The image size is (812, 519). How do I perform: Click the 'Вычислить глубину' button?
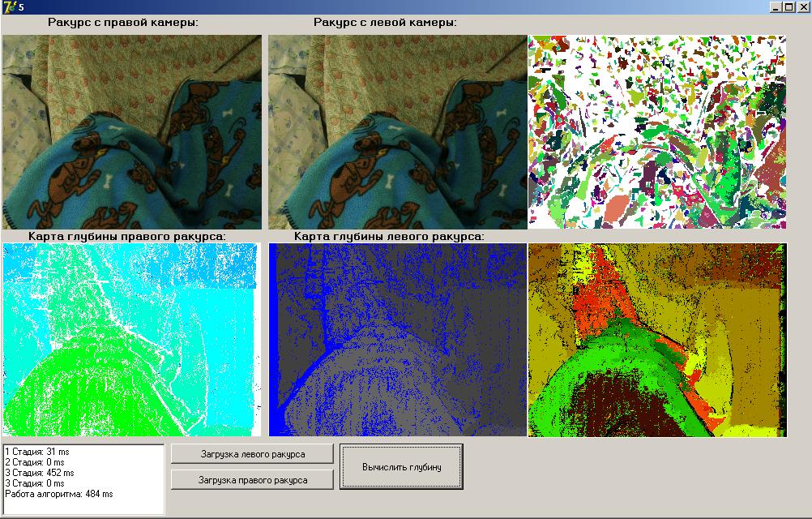[401, 466]
